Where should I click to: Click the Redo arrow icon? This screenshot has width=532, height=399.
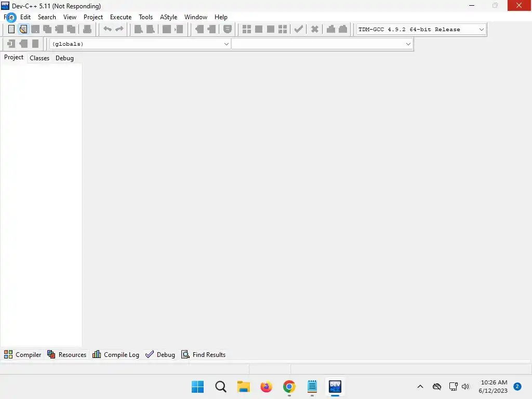[119, 29]
